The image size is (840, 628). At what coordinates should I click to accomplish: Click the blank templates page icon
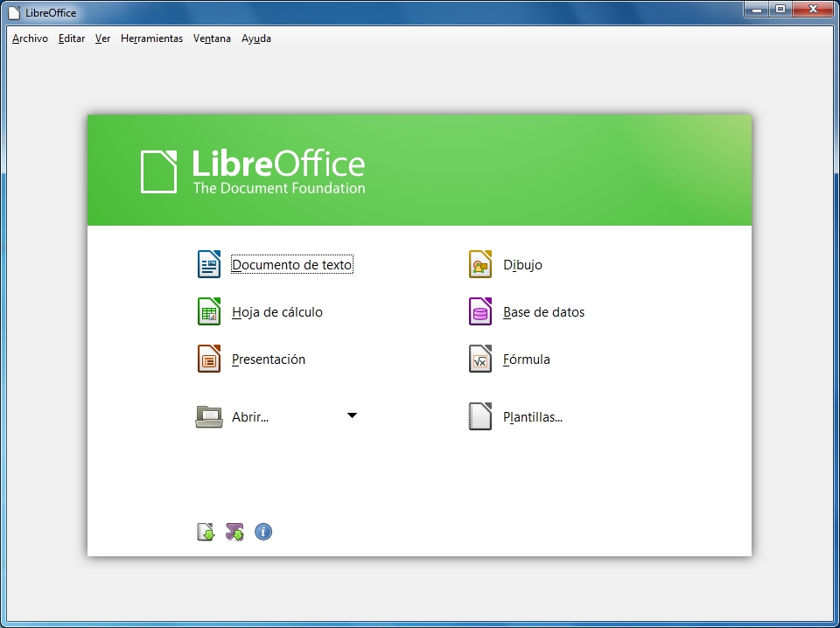click(480, 416)
